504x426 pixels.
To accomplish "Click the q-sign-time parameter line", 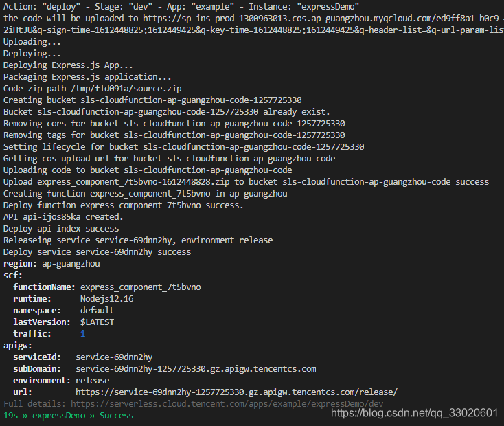I will 253,30.
